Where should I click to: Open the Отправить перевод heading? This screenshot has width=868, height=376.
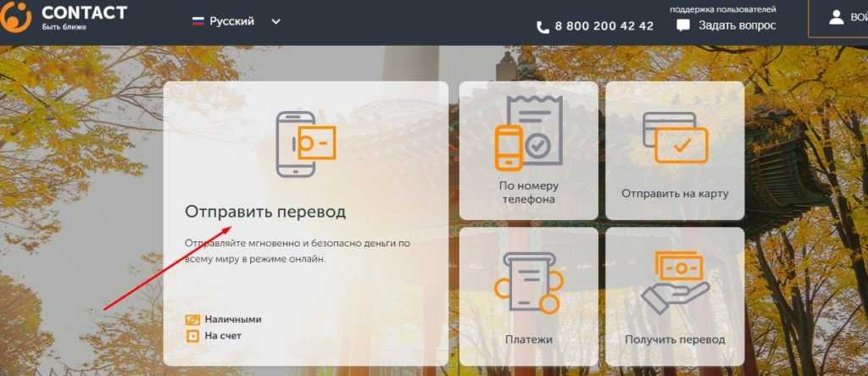point(265,212)
